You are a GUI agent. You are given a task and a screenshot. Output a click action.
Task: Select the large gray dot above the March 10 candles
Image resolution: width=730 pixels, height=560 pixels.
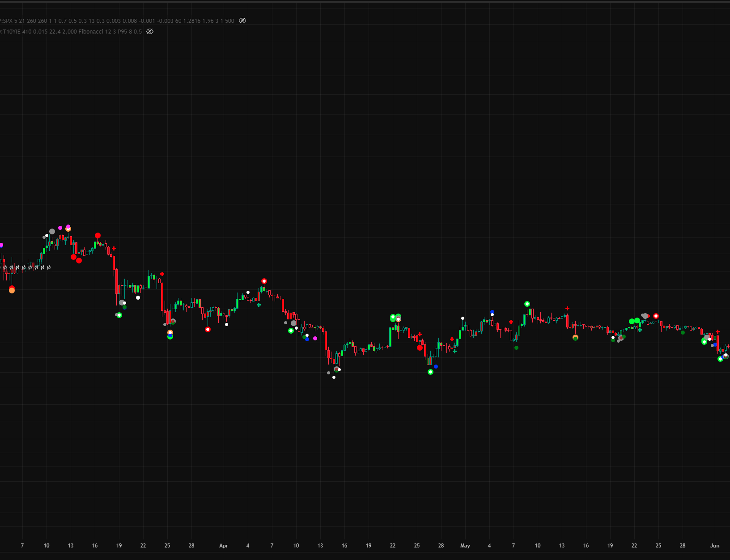[x=52, y=232]
